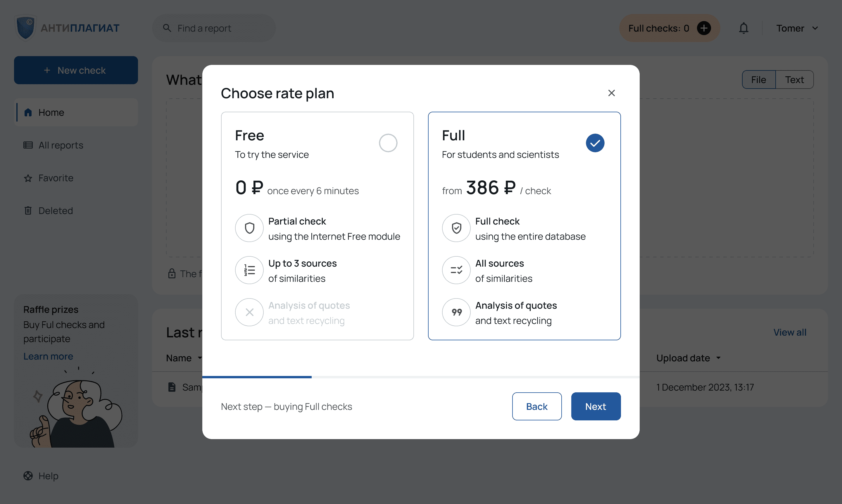Select the Free plan radio button
The height and width of the screenshot is (504, 842).
click(x=388, y=143)
